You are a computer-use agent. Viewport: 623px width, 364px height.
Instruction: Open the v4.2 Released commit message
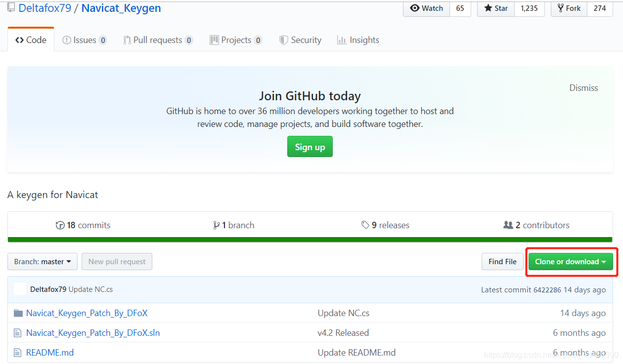(x=343, y=333)
